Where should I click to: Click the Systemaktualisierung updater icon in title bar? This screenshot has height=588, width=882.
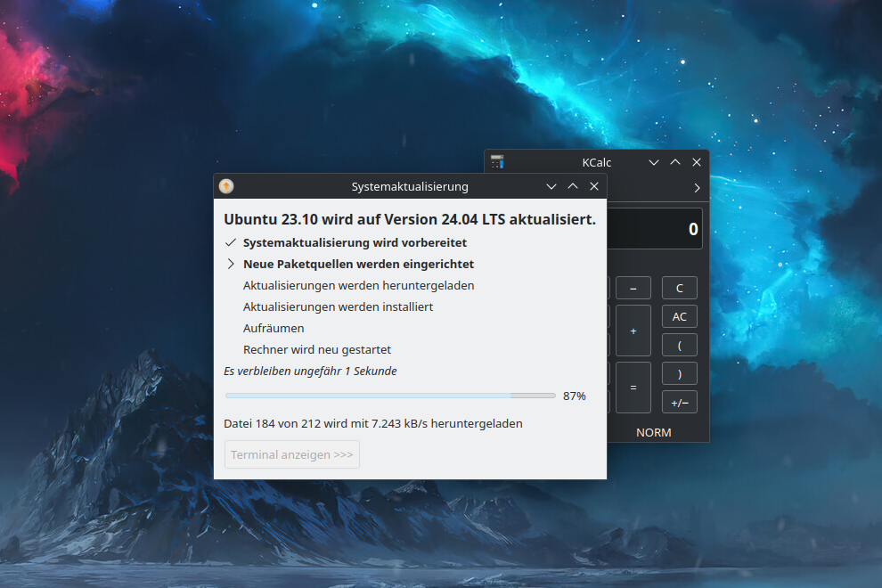point(226,186)
